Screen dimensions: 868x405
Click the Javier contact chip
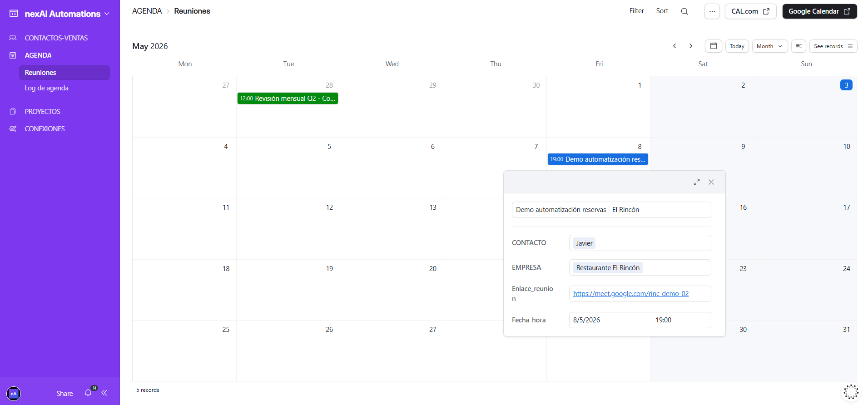(x=584, y=243)
